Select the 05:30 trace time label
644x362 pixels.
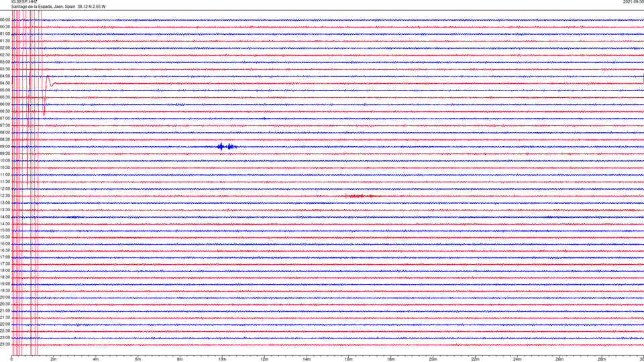click(x=5, y=97)
